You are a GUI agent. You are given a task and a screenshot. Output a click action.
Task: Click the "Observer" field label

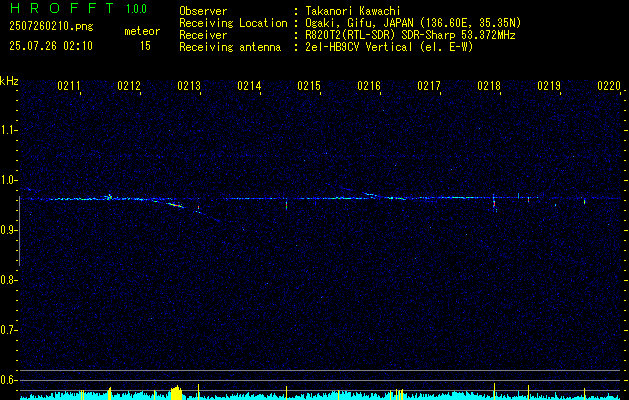coord(203,11)
